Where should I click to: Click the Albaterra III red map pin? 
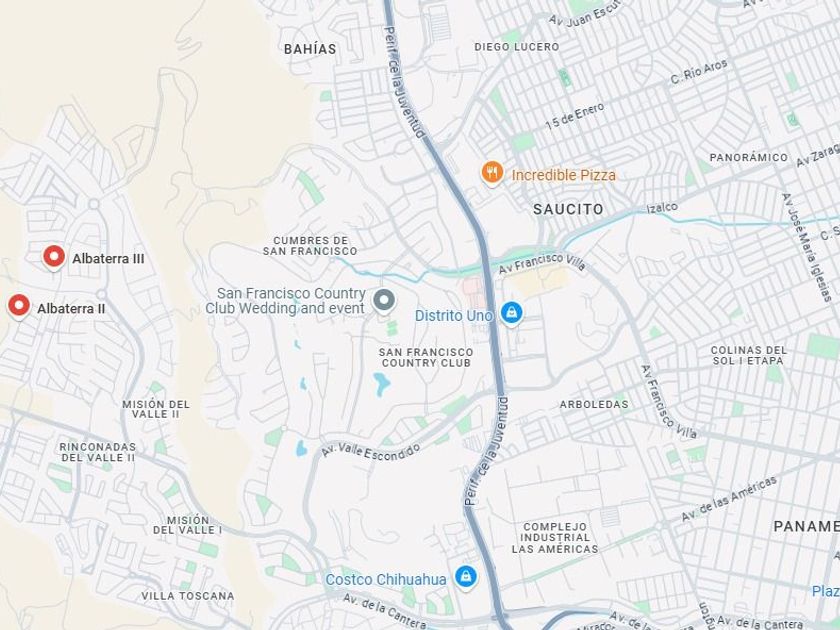point(54,257)
